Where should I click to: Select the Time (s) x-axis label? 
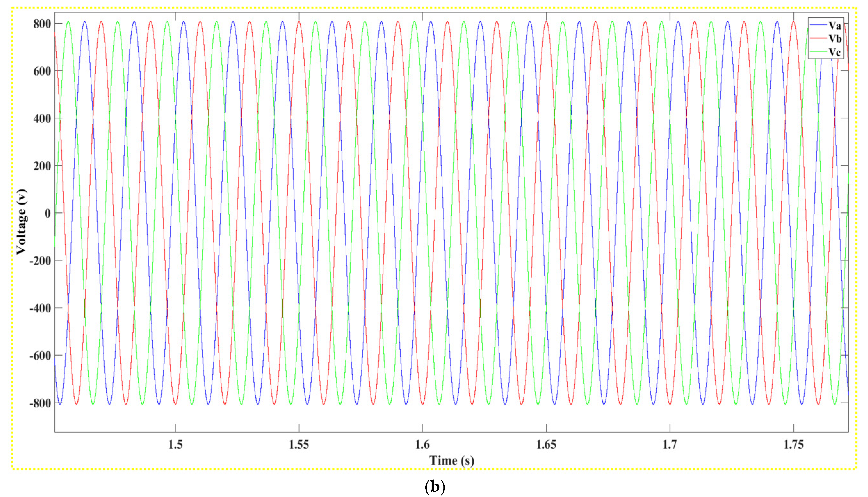click(451, 460)
